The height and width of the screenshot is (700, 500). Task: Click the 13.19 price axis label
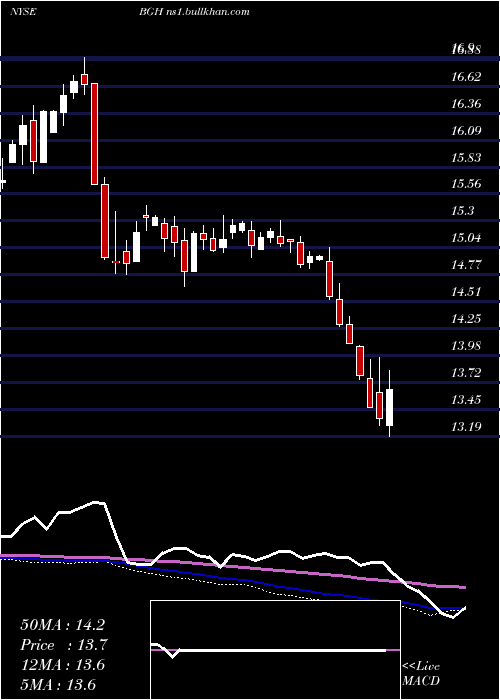(x=466, y=427)
